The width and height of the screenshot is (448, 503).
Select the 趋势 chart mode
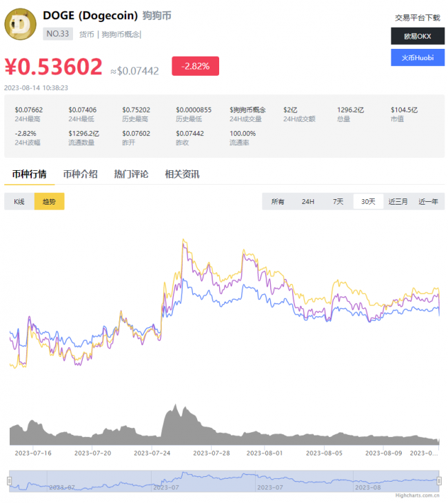tap(49, 201)
